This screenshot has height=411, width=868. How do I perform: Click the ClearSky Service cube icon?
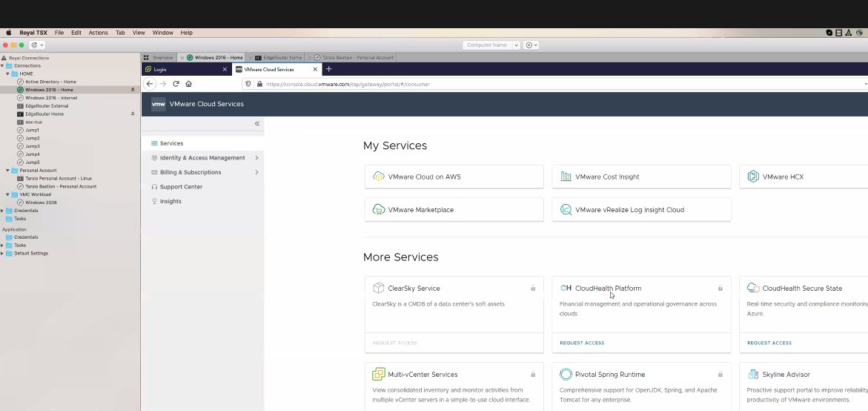(x=379, y=288)
